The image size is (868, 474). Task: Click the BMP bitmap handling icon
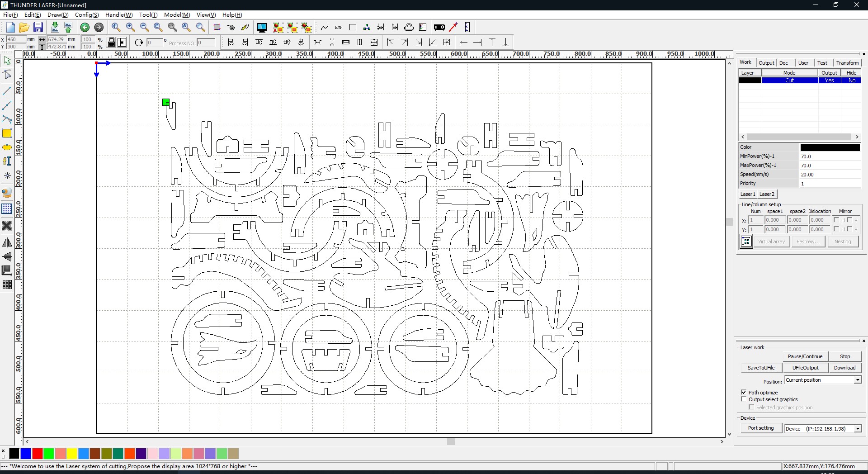pos(339,27)
